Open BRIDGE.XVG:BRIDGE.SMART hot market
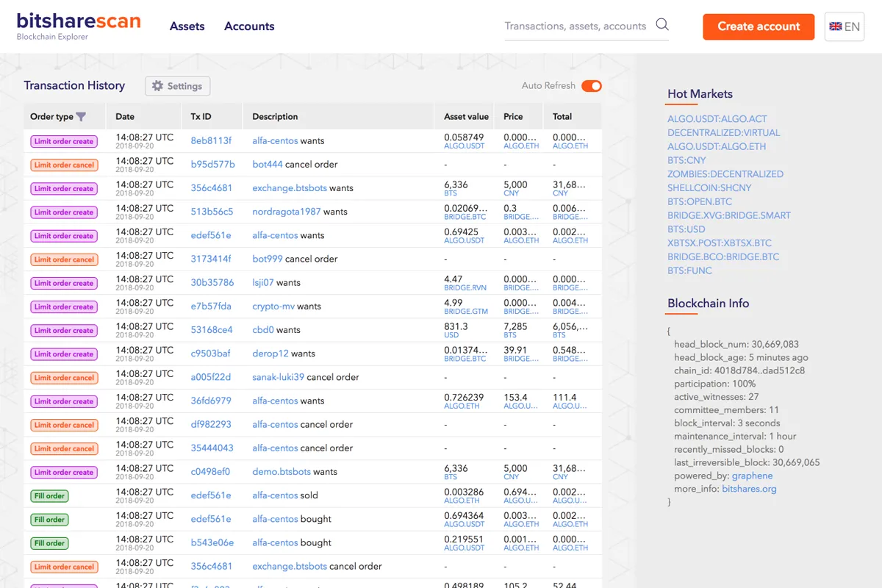Viewport: 882px width, 588px height. [729, 215]
